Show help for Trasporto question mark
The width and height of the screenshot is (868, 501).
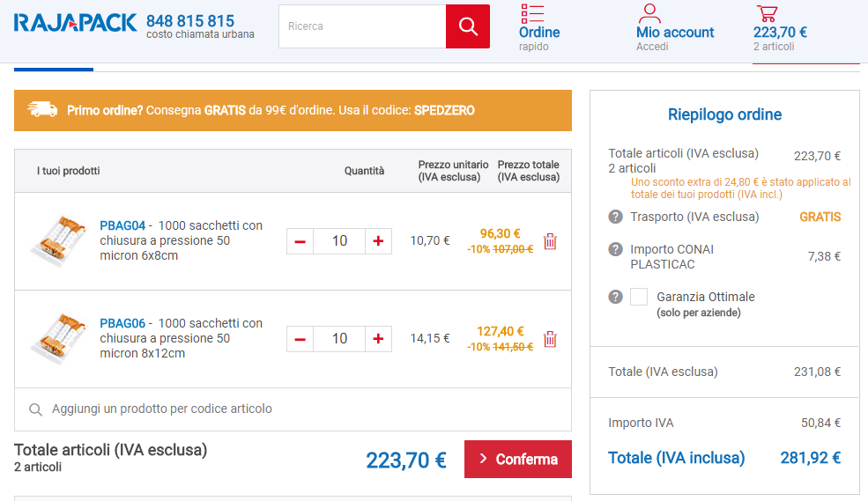click(x=616, y=217)
